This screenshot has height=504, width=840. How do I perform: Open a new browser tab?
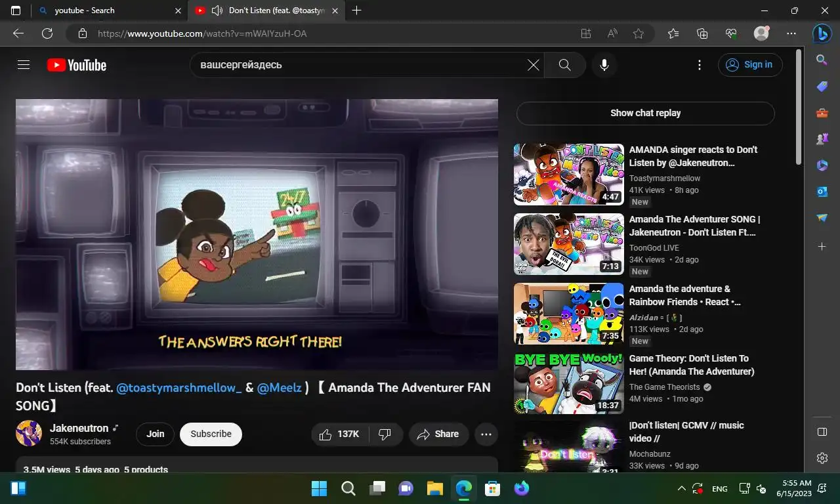(x=356, y=10)
